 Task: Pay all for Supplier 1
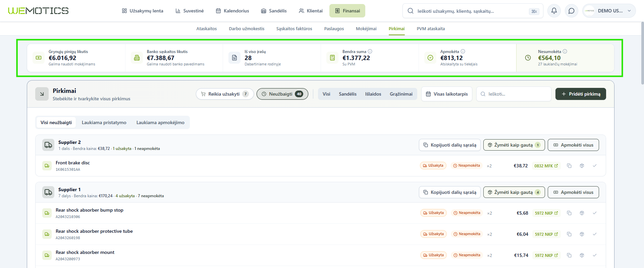coord(573,192)
